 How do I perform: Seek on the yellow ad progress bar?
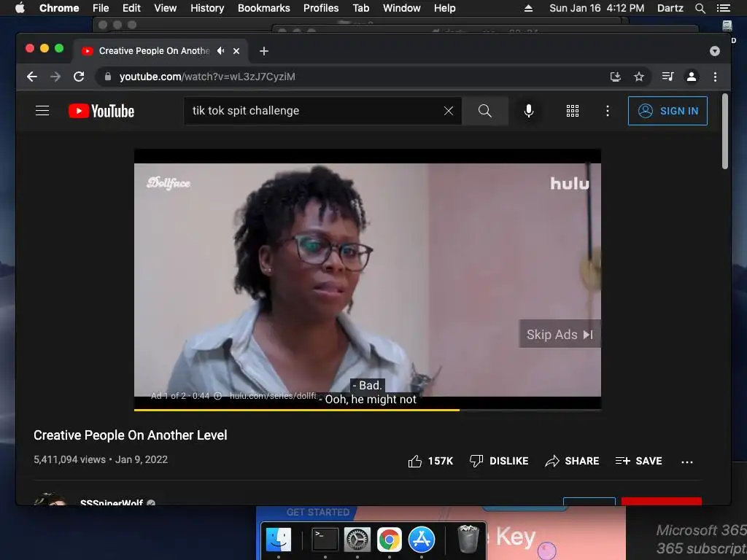point(368,410)
